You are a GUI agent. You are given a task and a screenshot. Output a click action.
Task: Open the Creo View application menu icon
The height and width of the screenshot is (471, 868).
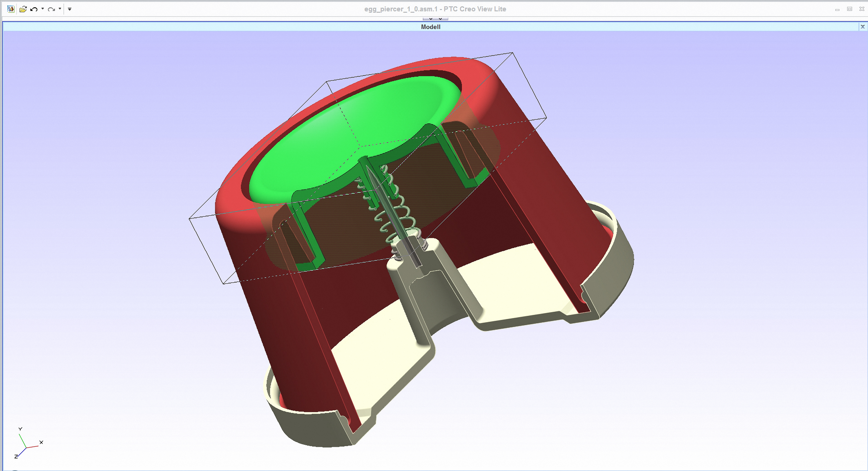click(x=11, y=9)
